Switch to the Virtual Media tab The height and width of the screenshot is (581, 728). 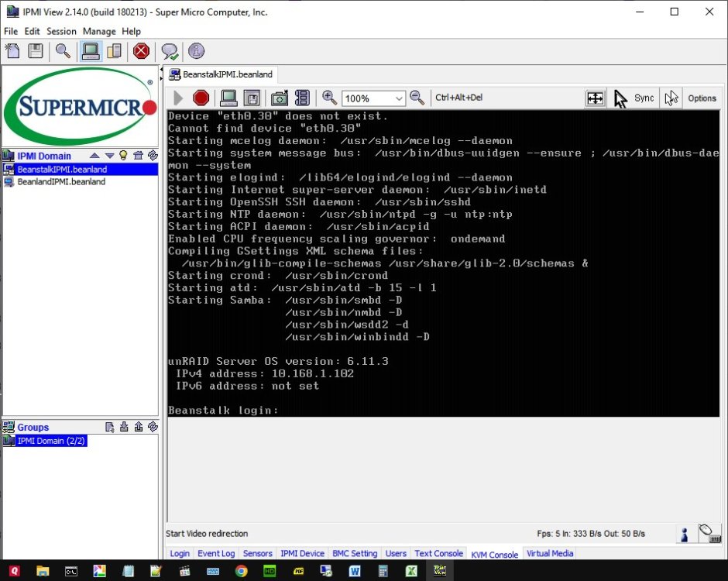550,553
